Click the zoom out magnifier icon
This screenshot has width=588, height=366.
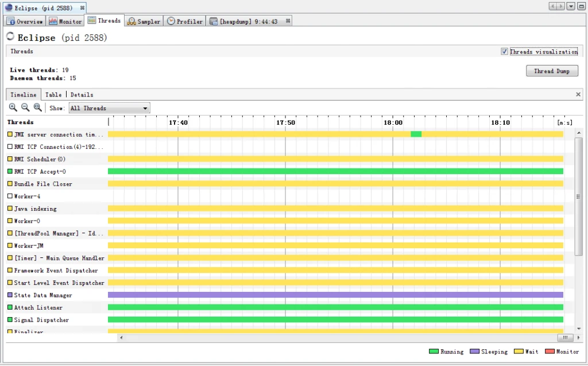coord(25,107)
